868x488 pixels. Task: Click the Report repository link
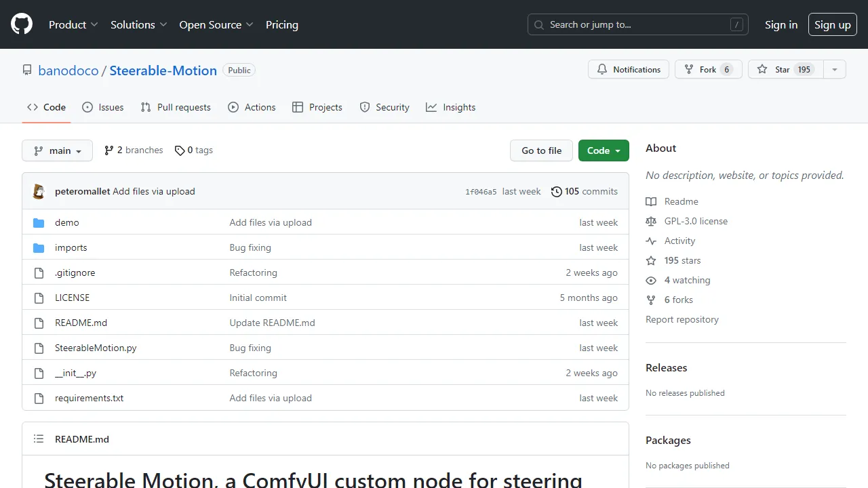[x=682, y=319]
